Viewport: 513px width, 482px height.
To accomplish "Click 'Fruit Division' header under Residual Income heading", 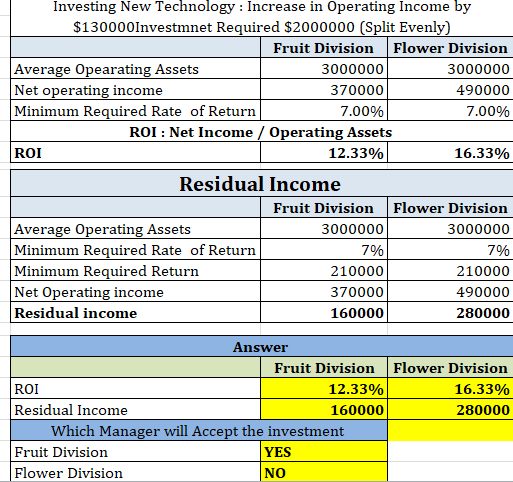I will pyautogui.click(x=324, y=207).
